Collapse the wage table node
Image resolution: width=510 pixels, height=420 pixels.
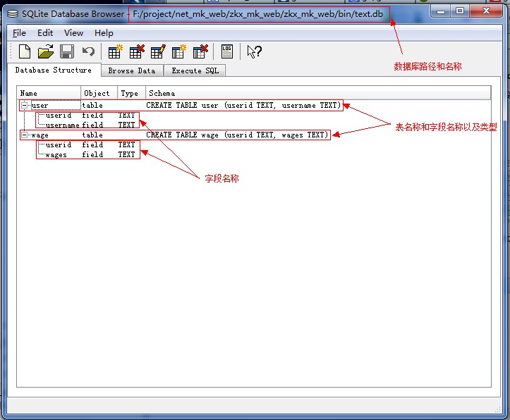point(24,135)
